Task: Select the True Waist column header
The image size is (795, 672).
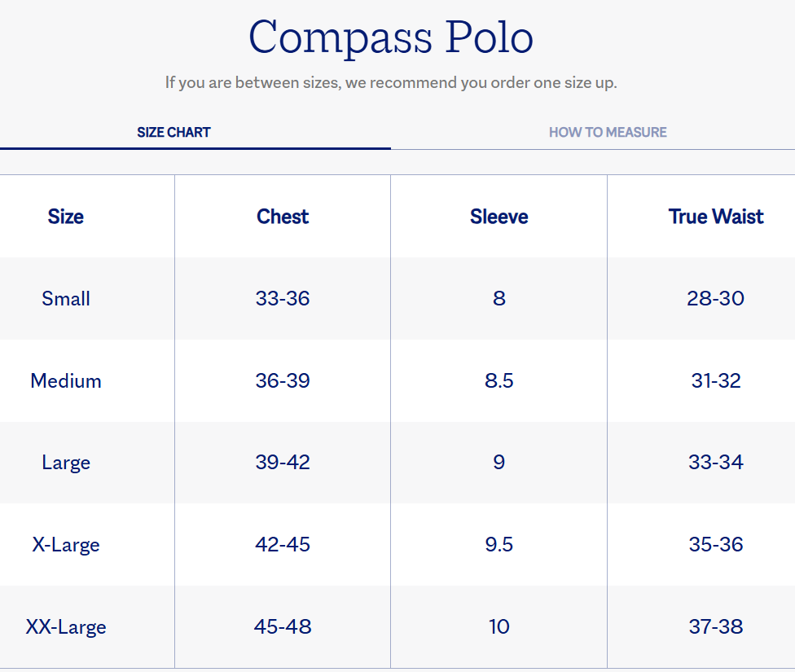Action: tap(716, 217)
